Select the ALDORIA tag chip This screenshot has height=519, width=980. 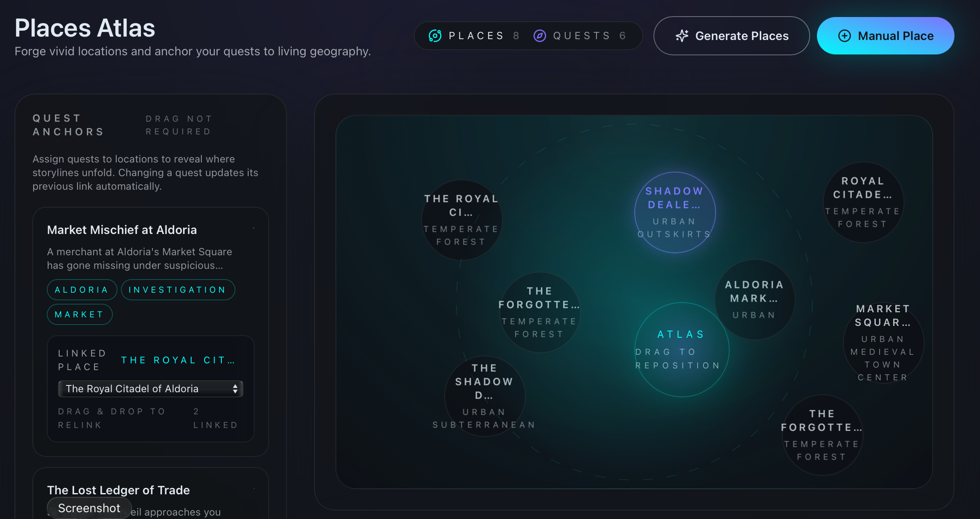point(82,290)
